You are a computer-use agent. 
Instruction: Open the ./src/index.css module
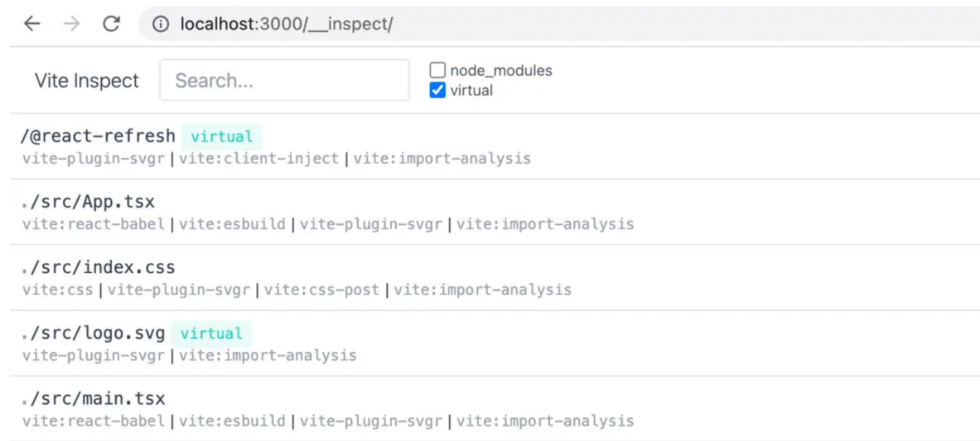point(495,278)
